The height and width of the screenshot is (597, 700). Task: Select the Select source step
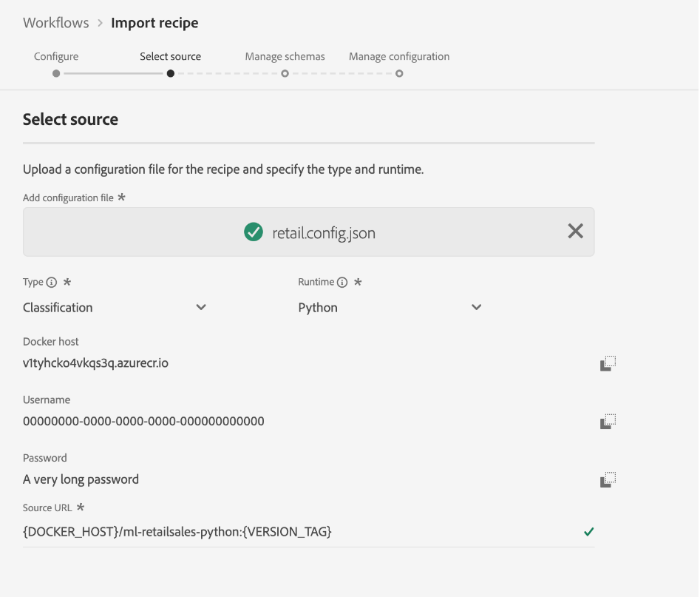170,57
